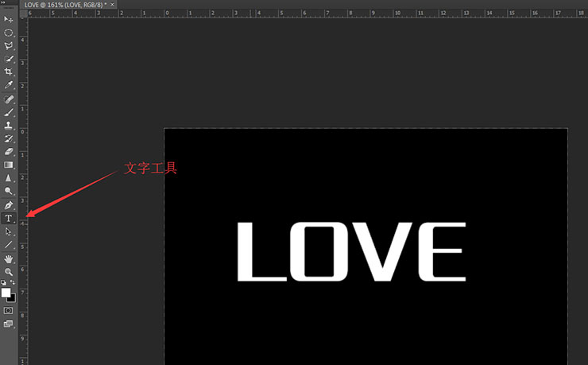Select the Clone Stamp tool
This screenshot has width=588, height=365.
click(x=9, y=126)
